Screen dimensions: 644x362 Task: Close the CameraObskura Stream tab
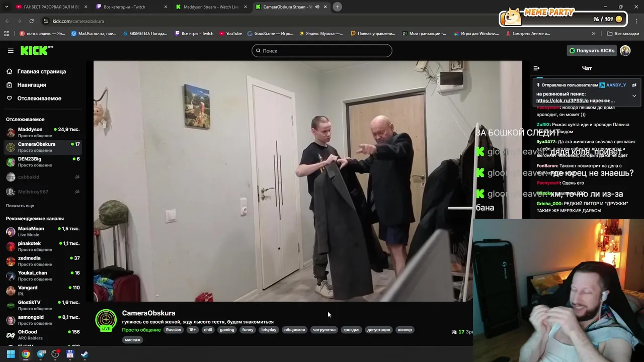(325, 7)
